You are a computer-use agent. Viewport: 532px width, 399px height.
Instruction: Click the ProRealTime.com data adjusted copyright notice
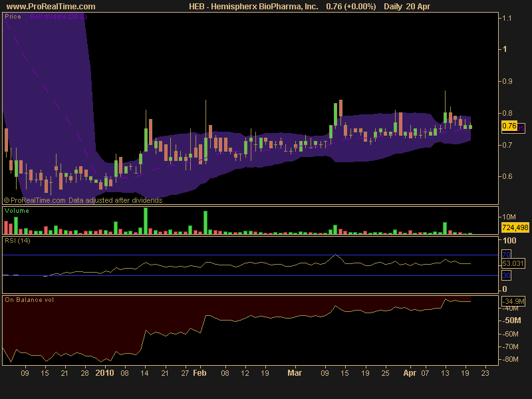coord(83,200)
